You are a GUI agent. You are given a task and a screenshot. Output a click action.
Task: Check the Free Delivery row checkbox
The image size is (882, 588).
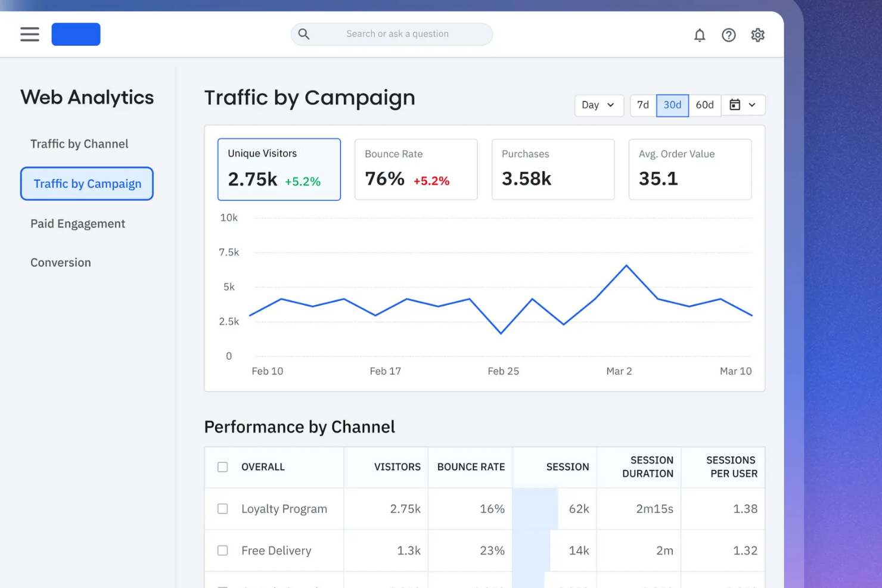click(222, 550)
